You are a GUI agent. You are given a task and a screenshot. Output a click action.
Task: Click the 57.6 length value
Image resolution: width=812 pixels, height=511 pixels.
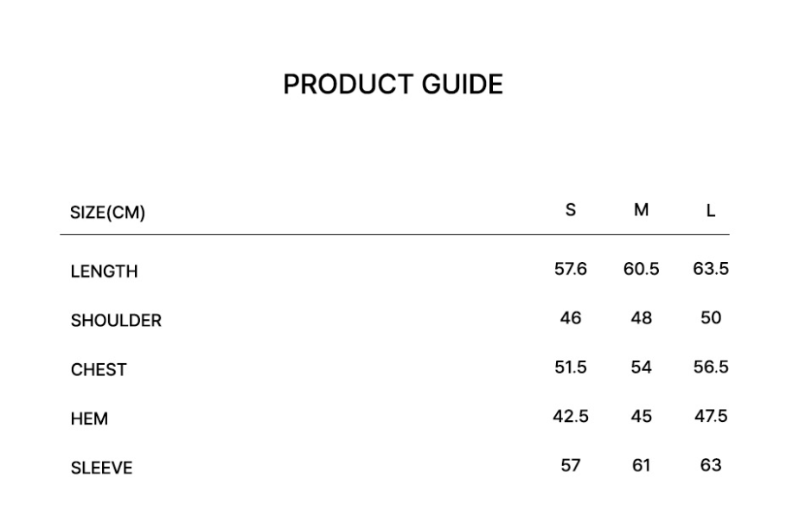point(571,269)
